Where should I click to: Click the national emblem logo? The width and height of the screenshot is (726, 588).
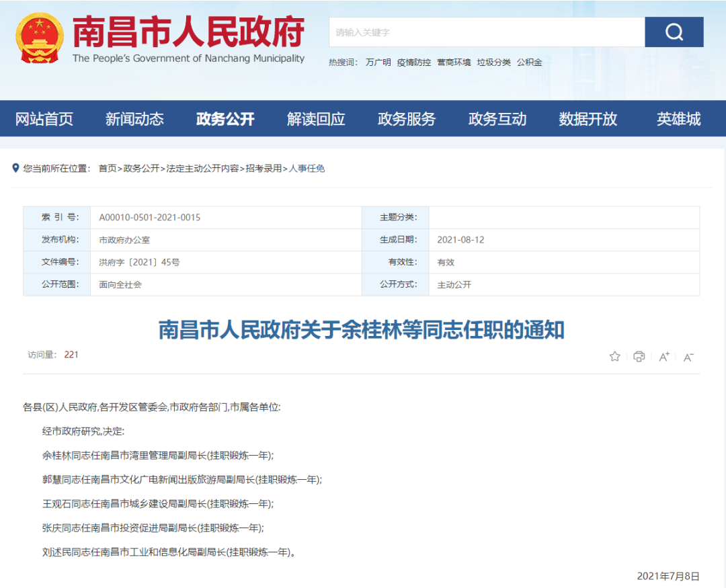pyautogui.click(x=39, y=38)
